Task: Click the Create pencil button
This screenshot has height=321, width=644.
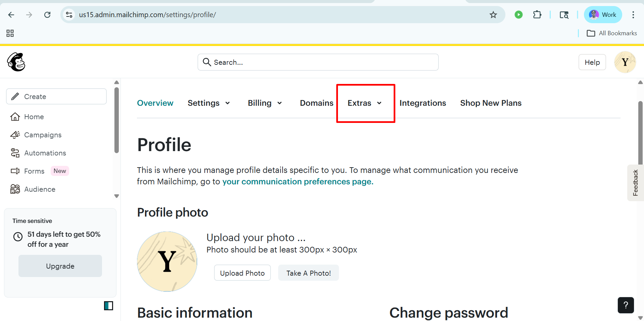Action: (56, 97)
